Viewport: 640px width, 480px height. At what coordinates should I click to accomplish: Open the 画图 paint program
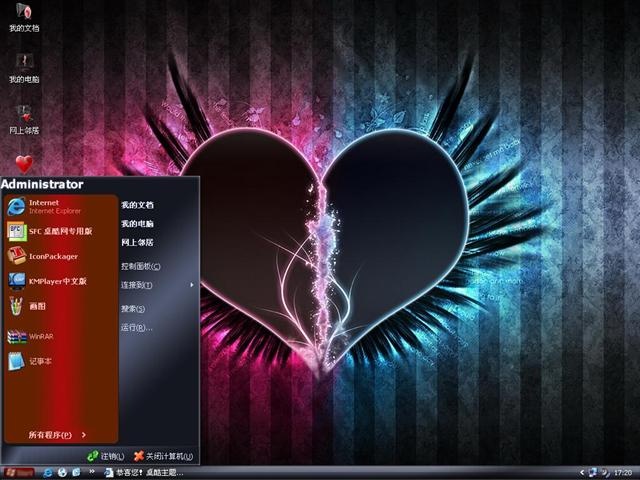(60, 306)
